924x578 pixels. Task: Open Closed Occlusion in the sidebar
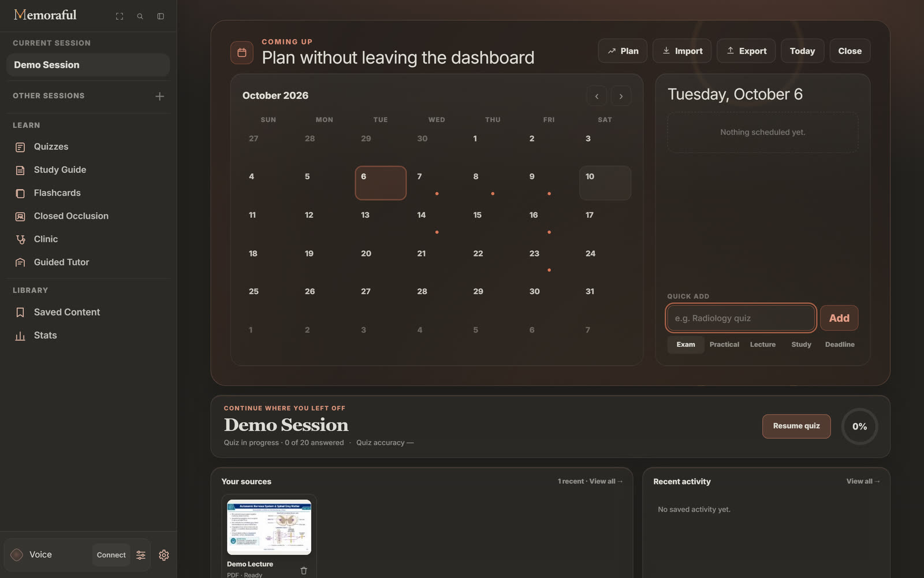click(88, 216)
